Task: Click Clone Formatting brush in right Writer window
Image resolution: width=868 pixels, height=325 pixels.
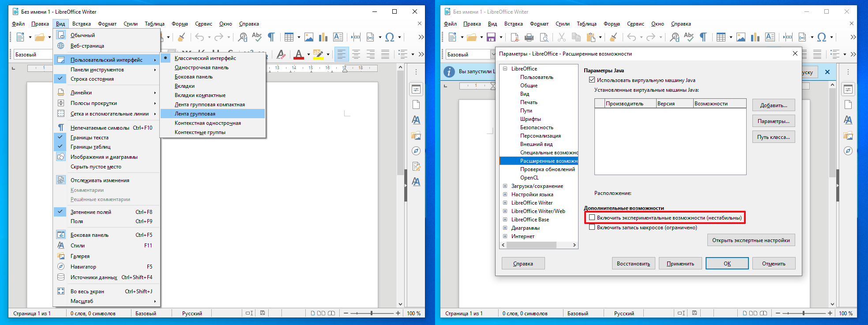Action: 613,37
